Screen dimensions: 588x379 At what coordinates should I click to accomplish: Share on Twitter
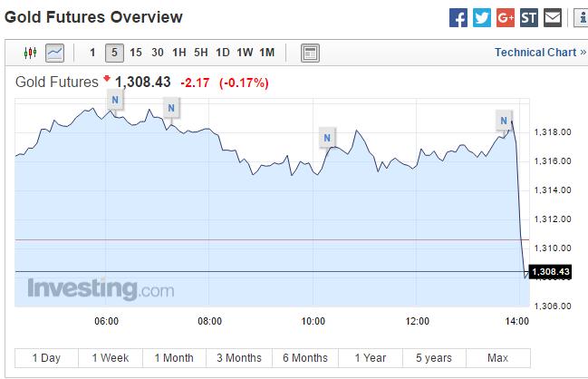coord(482,17)
